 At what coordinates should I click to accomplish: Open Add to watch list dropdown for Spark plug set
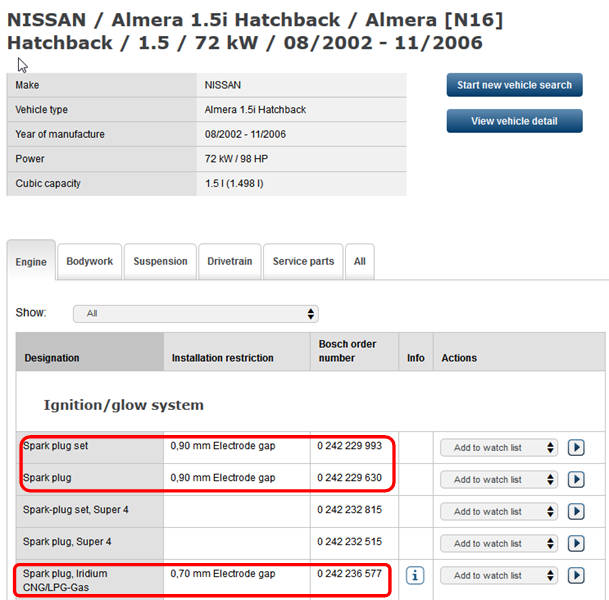(x=499, y=447)
